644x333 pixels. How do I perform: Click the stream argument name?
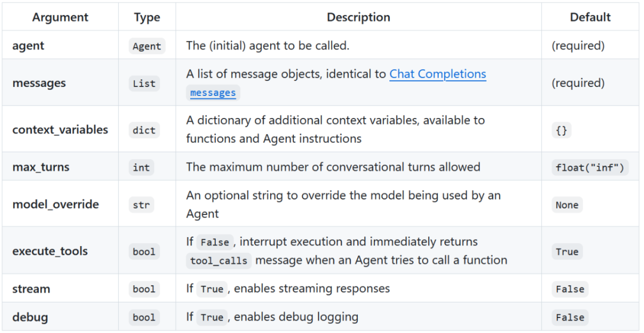point(31,289)
